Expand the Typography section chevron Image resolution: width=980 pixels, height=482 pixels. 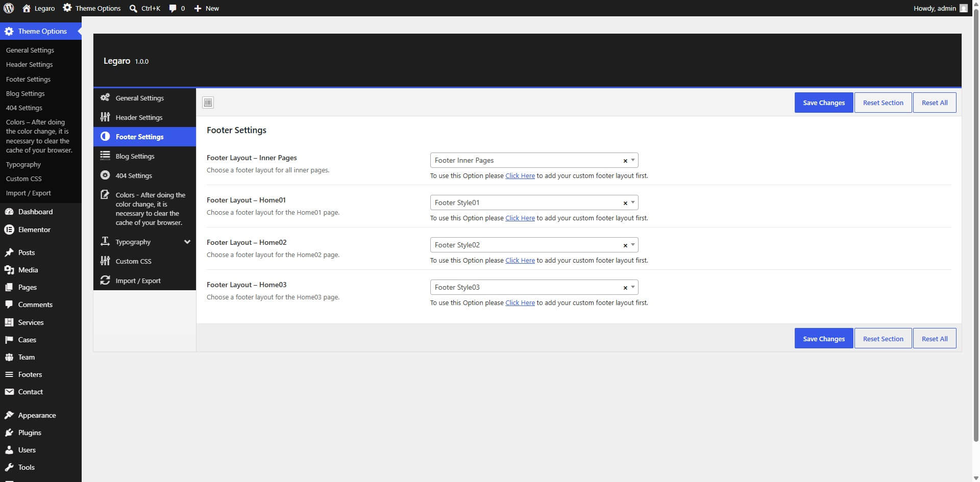coord(187,242)
